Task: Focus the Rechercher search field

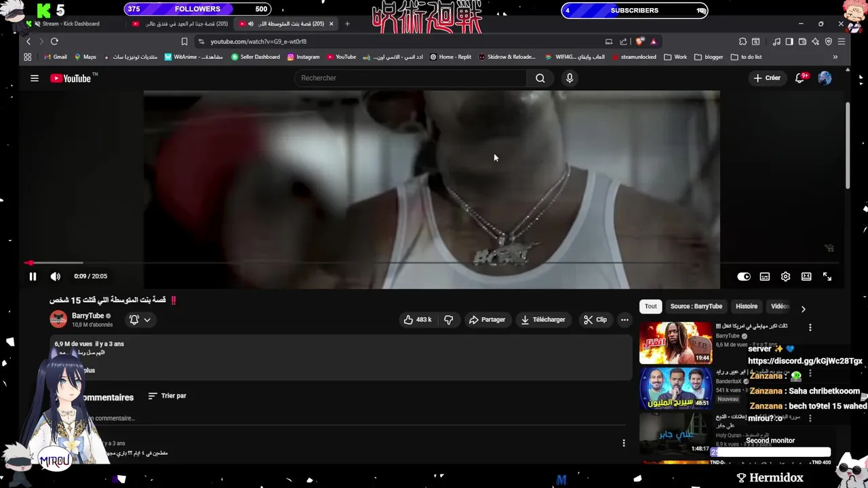Action: click(410, 78)
